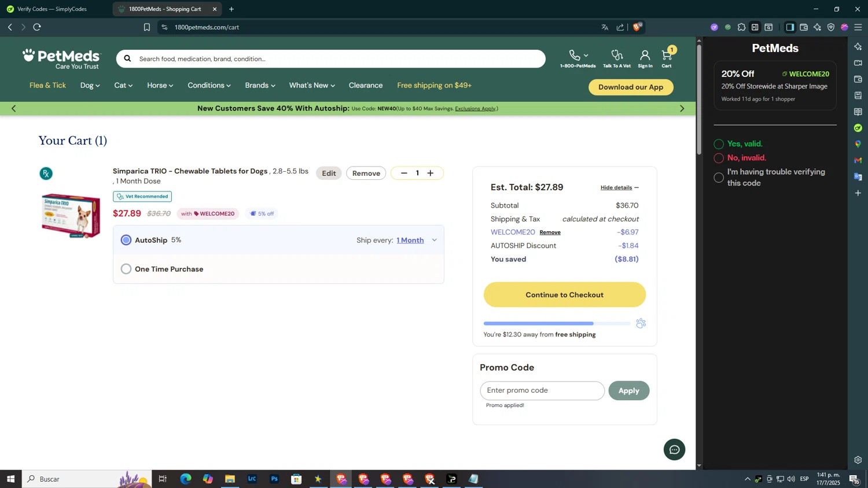Add a new sidebar item
The image size is (868, 488).
pos(858,193)
